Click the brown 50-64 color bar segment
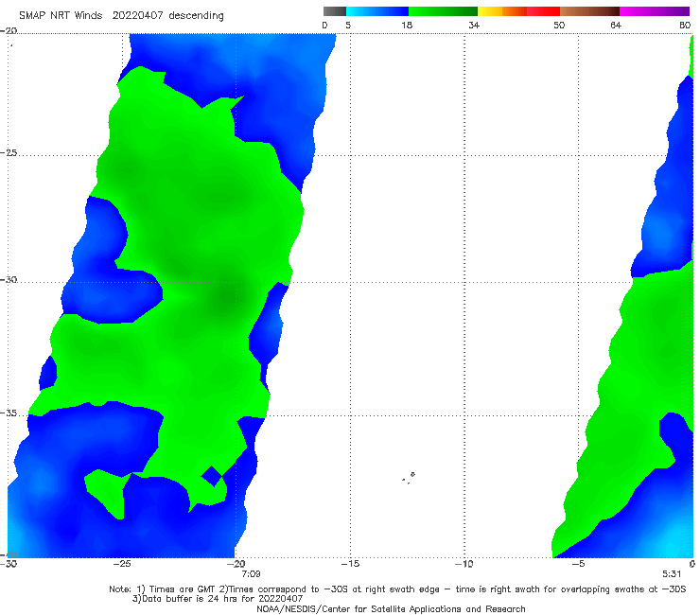700x615 pixels. pos(589,11)
